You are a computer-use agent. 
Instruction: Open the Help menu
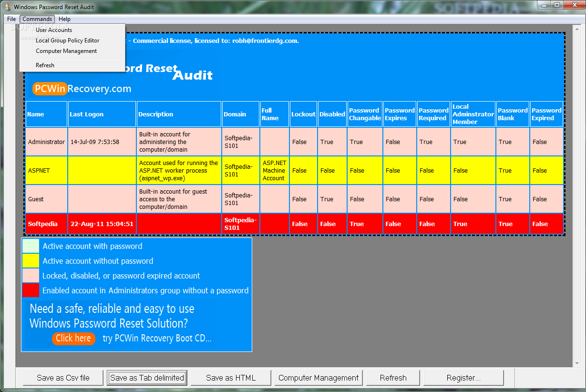[x=65, y=19]
